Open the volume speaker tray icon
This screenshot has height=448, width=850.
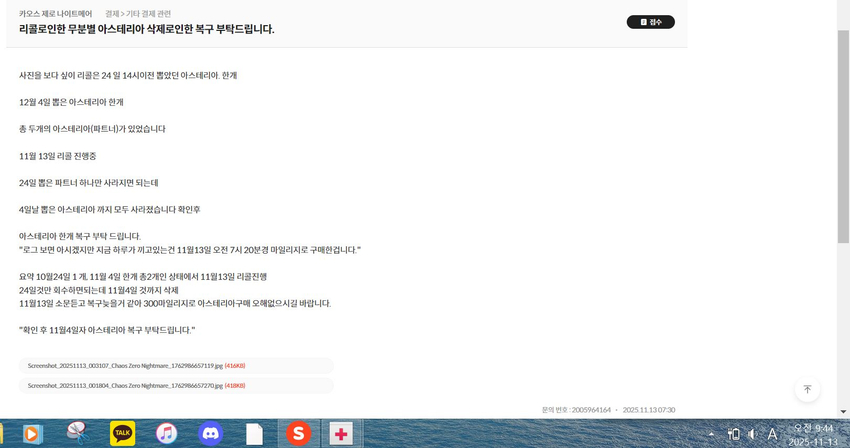tap(752, 434)
